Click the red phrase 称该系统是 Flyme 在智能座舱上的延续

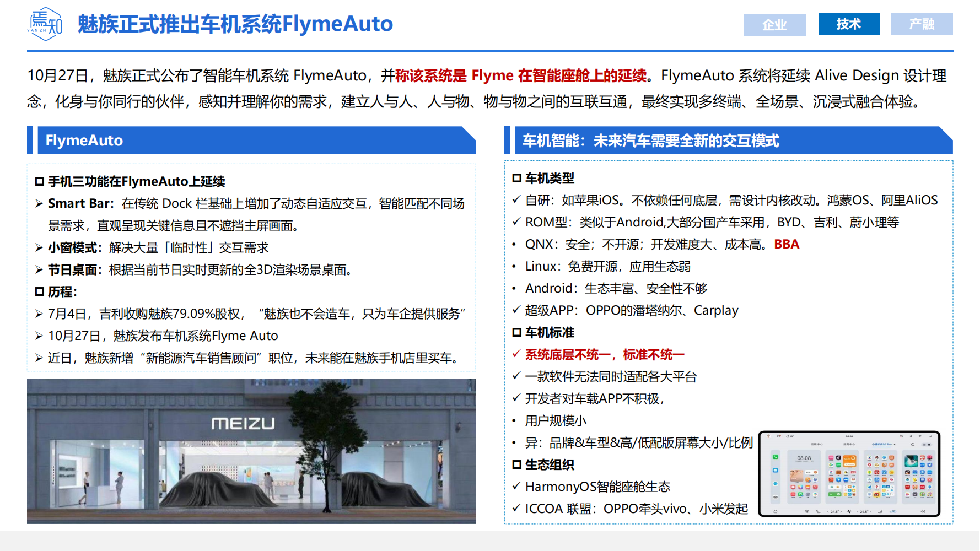pyautogui.click(x=521, y=75)
